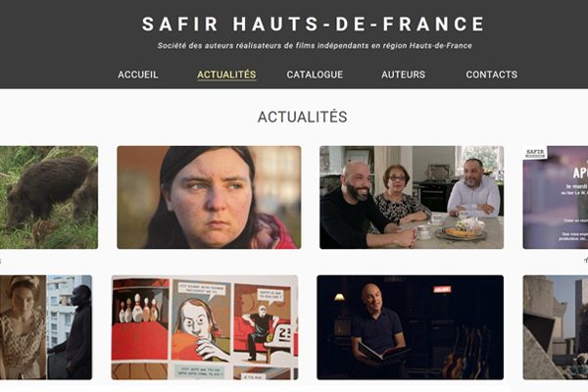This screenshot has width=588, height=392.
Task: Open the comic strip panels thumbnail
Action: 205,327
